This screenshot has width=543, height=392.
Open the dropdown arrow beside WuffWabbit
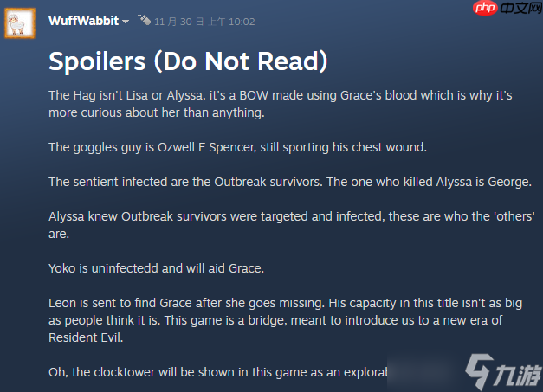click(x=126, y=21)
